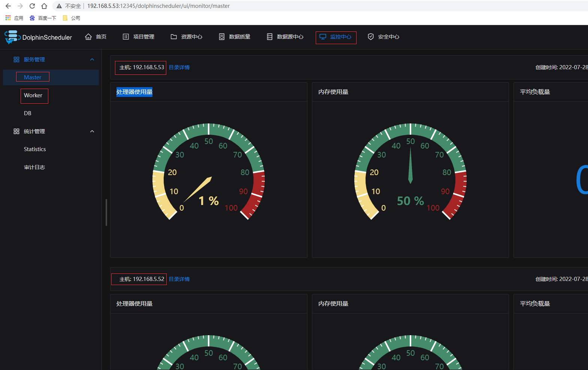Open the 应用 apps bookmark icon
Viewport: 588px width, 370px height.
click(x=8, y=18)
